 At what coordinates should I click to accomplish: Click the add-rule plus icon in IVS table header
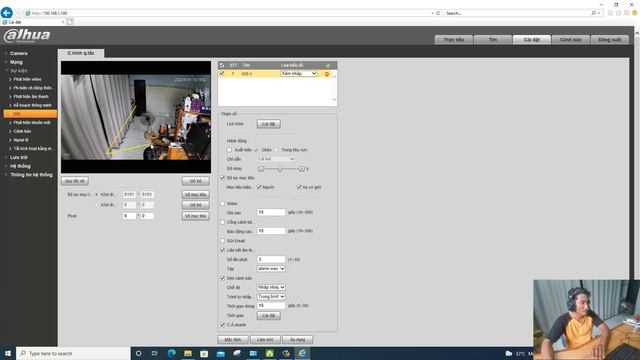tap(328, 65)
